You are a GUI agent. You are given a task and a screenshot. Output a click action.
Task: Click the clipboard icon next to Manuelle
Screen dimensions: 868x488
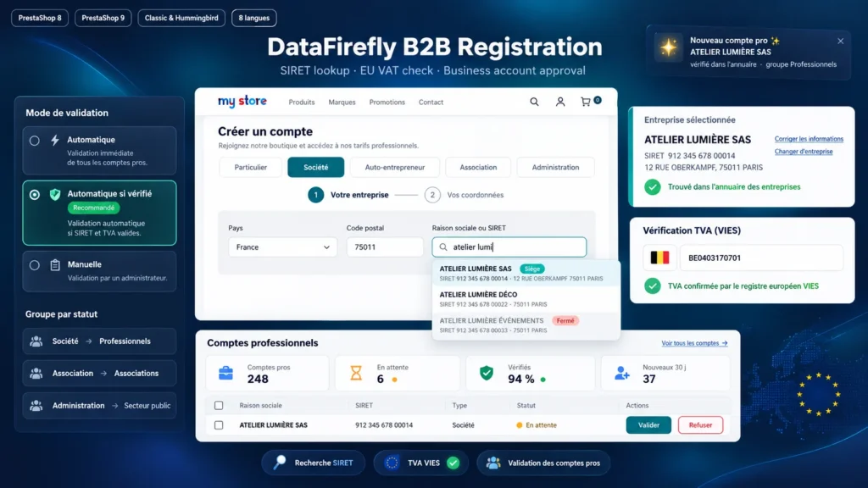[x=55, y=265]
